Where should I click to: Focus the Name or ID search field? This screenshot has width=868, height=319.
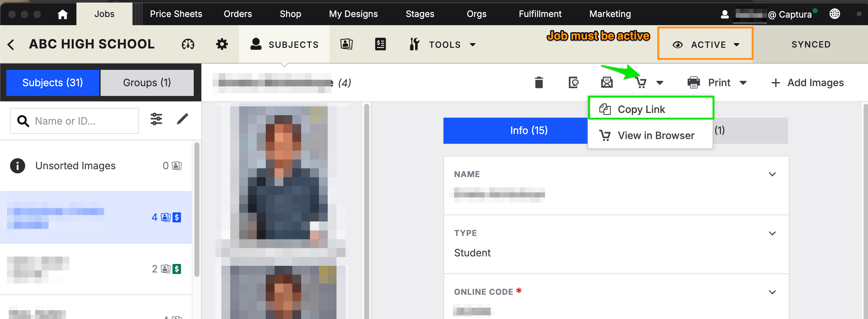click(75, 121)
